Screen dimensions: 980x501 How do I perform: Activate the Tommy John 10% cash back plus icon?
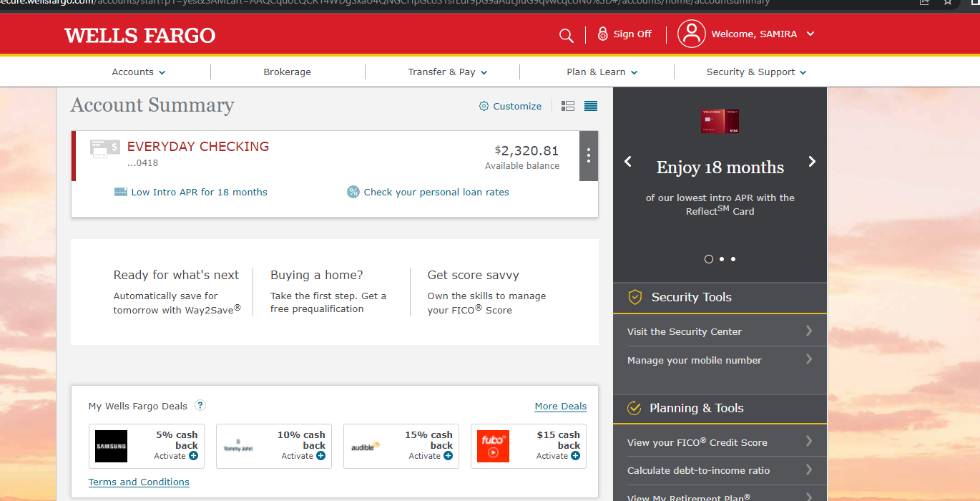click(x=320, y=456)
